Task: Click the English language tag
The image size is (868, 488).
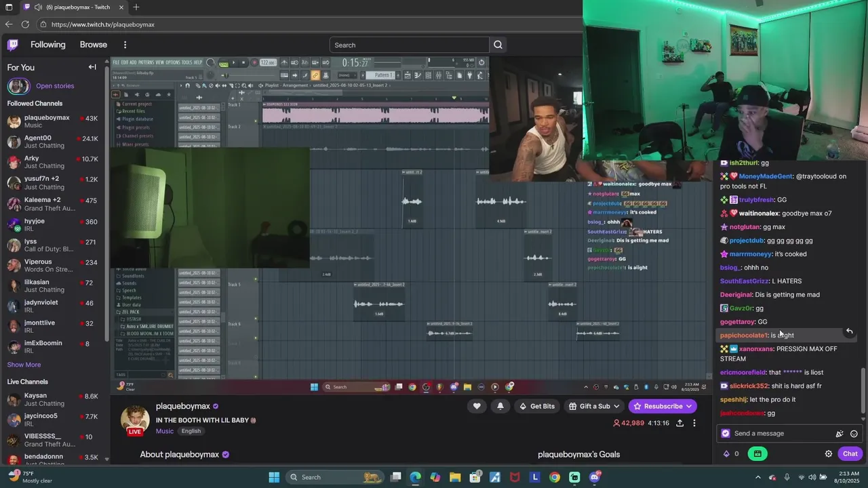Action: 191,431
